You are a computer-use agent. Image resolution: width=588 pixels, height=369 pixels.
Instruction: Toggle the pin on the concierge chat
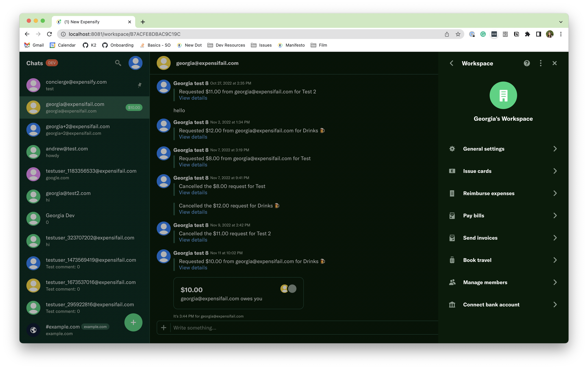pyautogui.click(x=140, y=85)
